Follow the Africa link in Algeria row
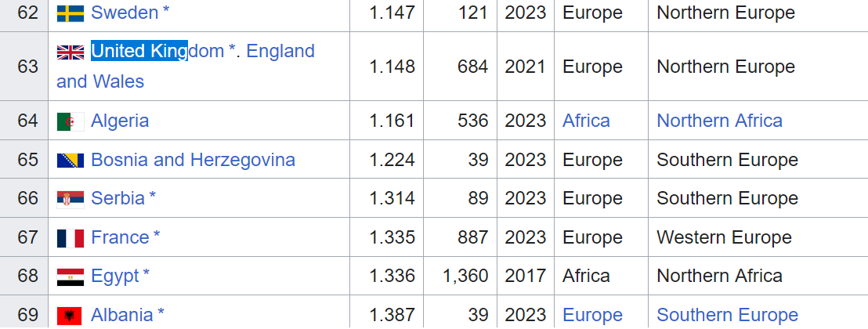 pyautogui.click(x=586, y=121)
